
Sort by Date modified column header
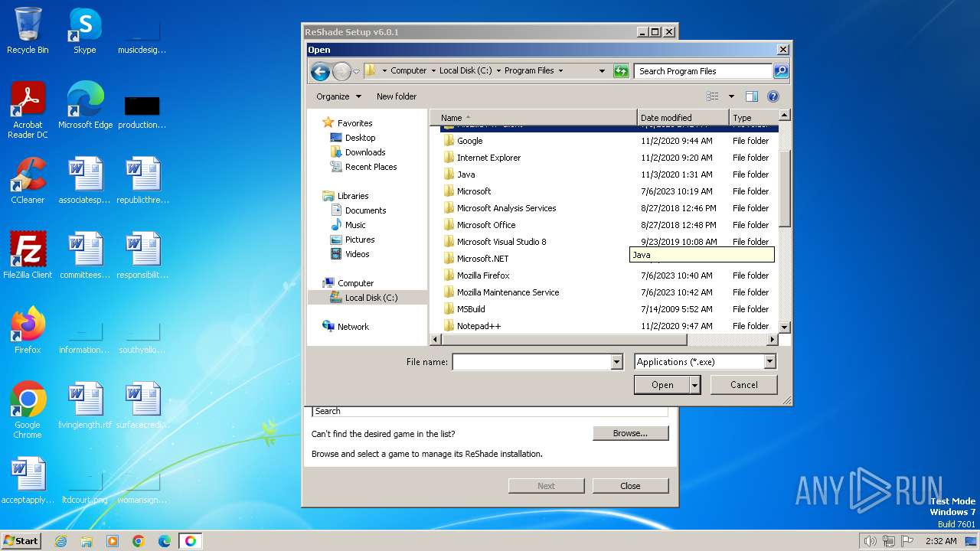point(683,118)
